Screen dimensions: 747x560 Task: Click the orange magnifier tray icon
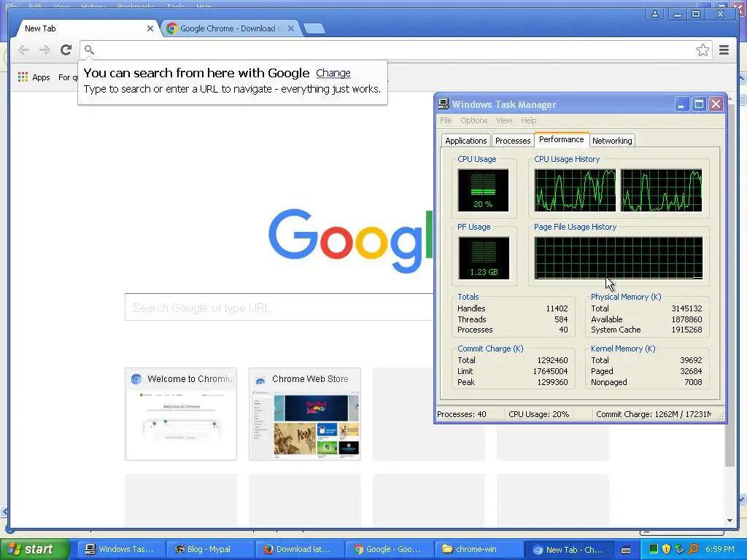click(x=693, y=549)
